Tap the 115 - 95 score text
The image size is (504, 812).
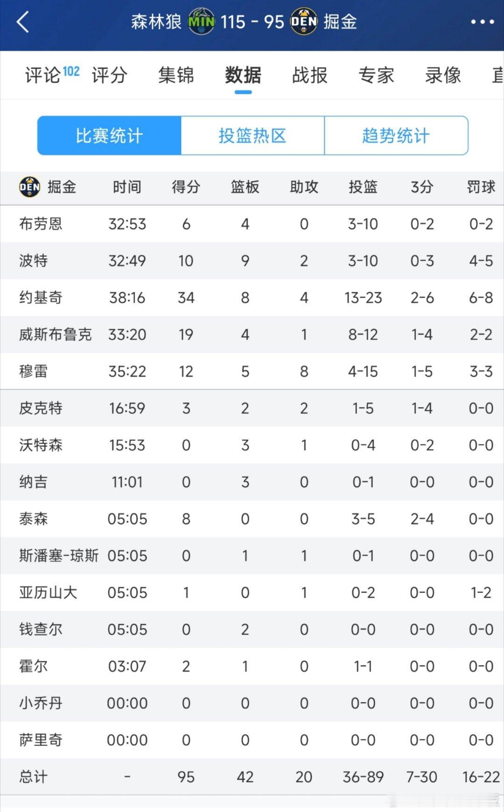point(252,22)
